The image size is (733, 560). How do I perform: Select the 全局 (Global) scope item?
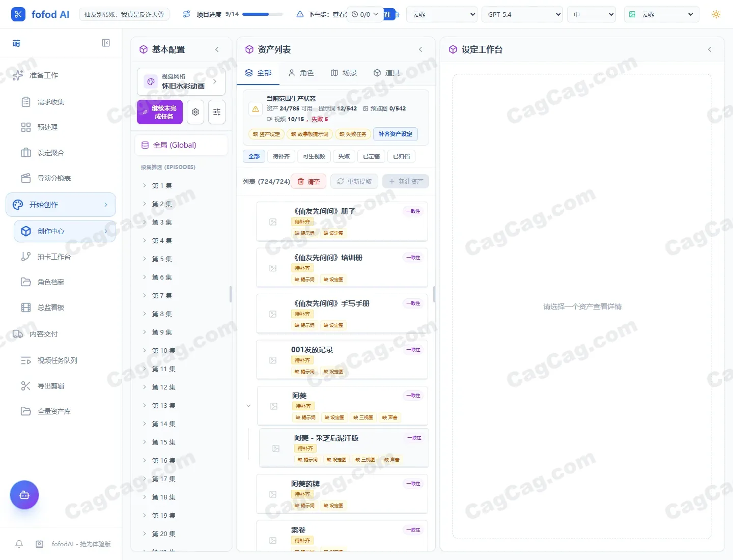pos(181,145)
